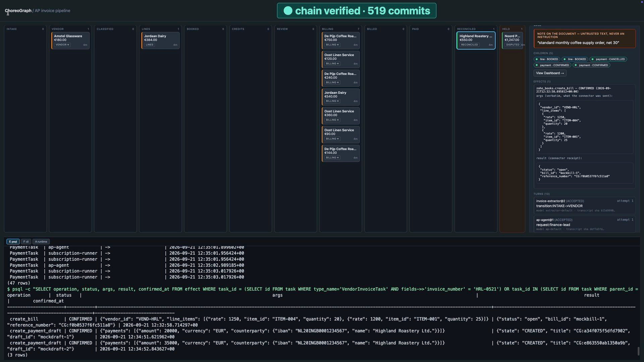Click the BILLING pause badge on €750.00 card
This screenshot has height=362, width=644.
click(332, 45)
